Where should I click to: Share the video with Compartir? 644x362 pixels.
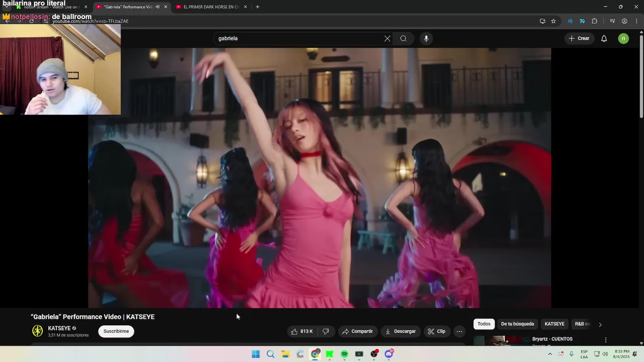[x=357, y=331]
